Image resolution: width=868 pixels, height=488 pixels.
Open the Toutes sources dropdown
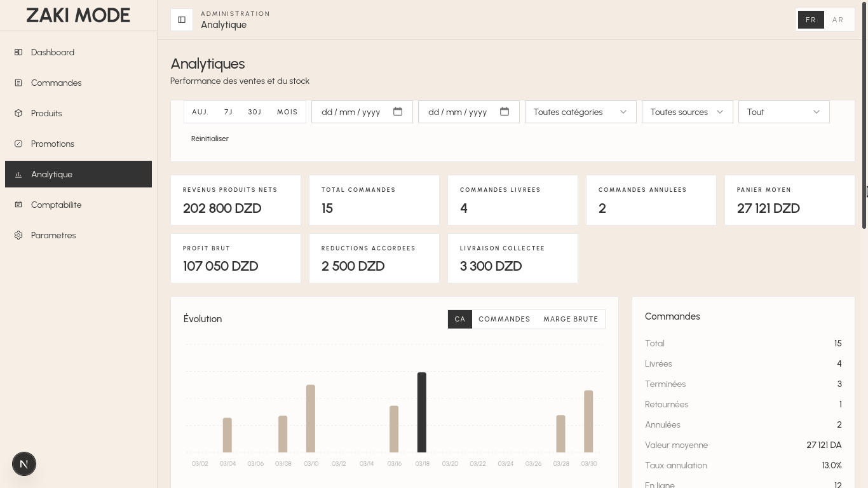(686, 112)
